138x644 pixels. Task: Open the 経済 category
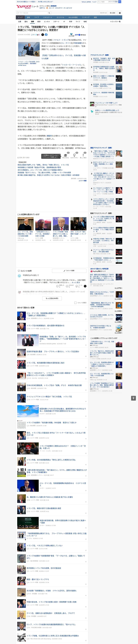click(x=39, y=21)
